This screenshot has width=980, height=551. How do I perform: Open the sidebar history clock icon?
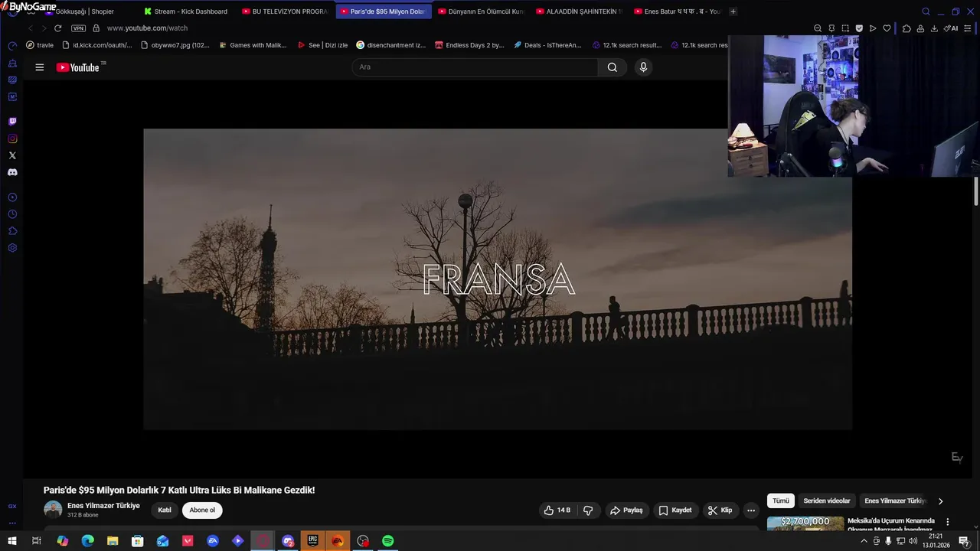pos(12,214)
